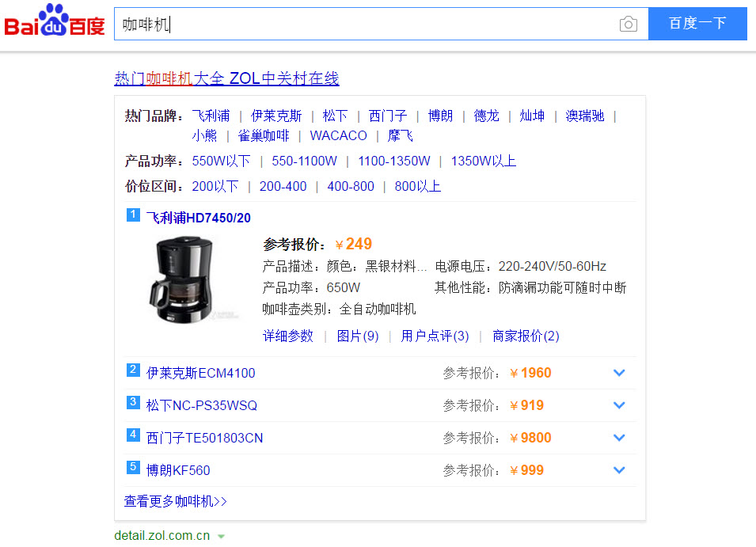Screen dimensions: 756x547
Task: Select brand 飞利浦
Action: coord(211,116)
